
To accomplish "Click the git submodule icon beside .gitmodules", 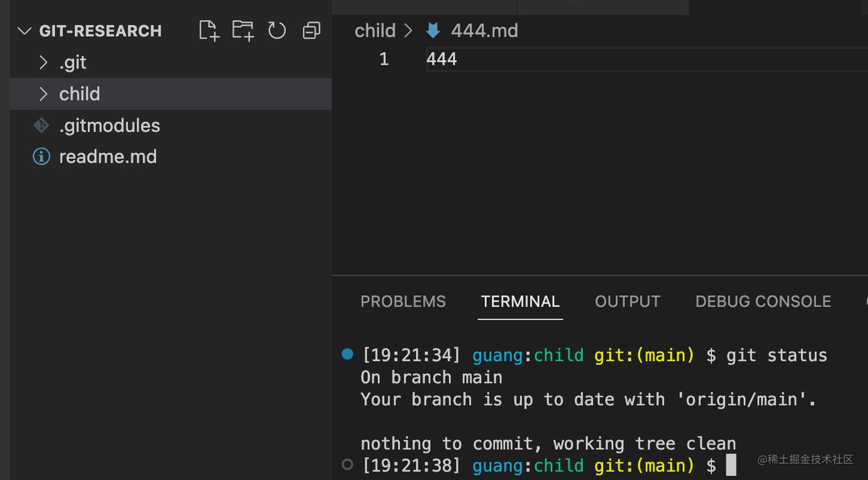I will tap(40, 125).
